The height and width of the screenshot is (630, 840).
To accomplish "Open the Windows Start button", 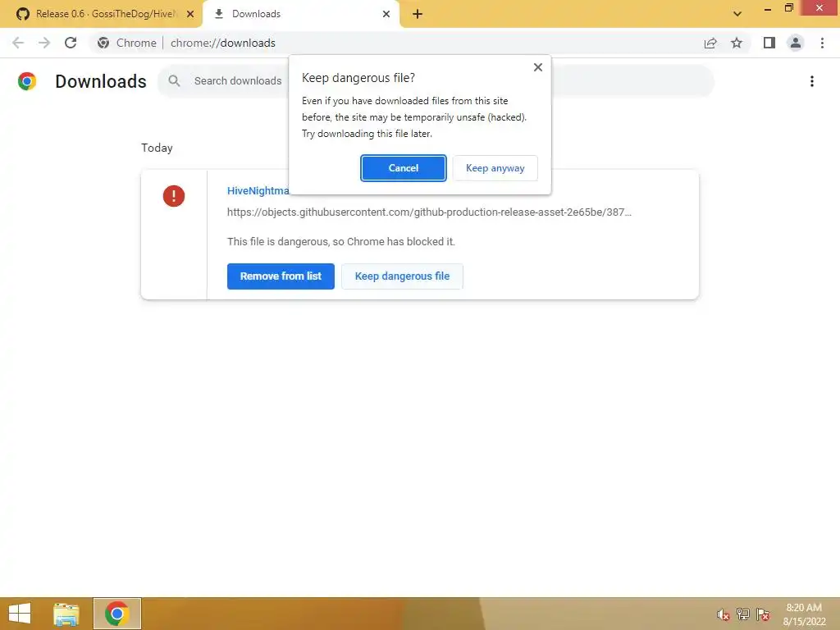I will click(x=20, y=614).
